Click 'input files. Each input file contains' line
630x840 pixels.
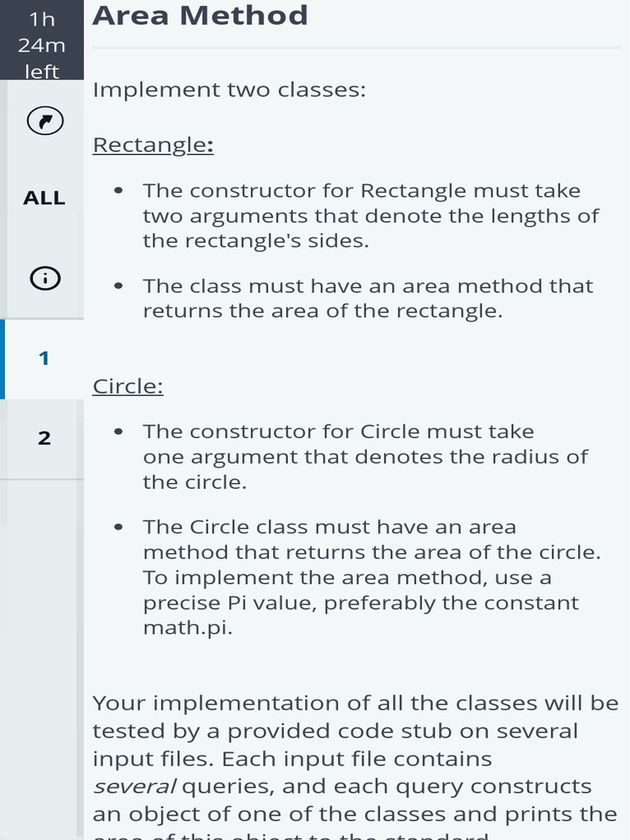[292, 758]
